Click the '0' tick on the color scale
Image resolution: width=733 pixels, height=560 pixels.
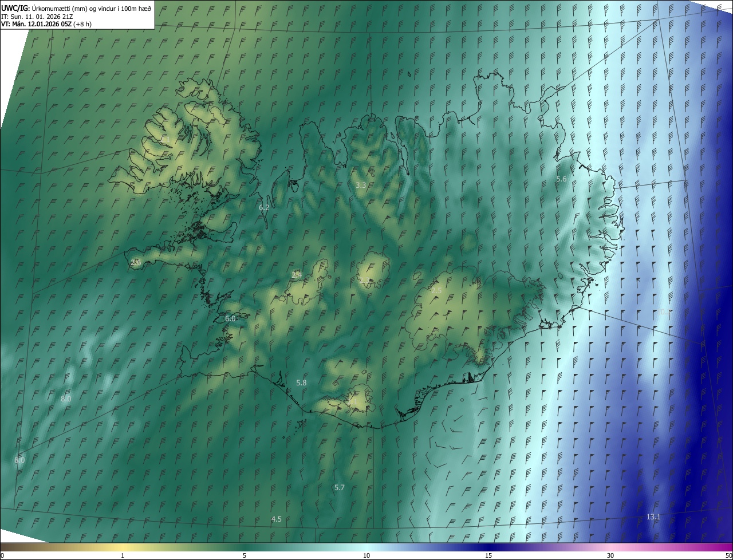[2, 556]
